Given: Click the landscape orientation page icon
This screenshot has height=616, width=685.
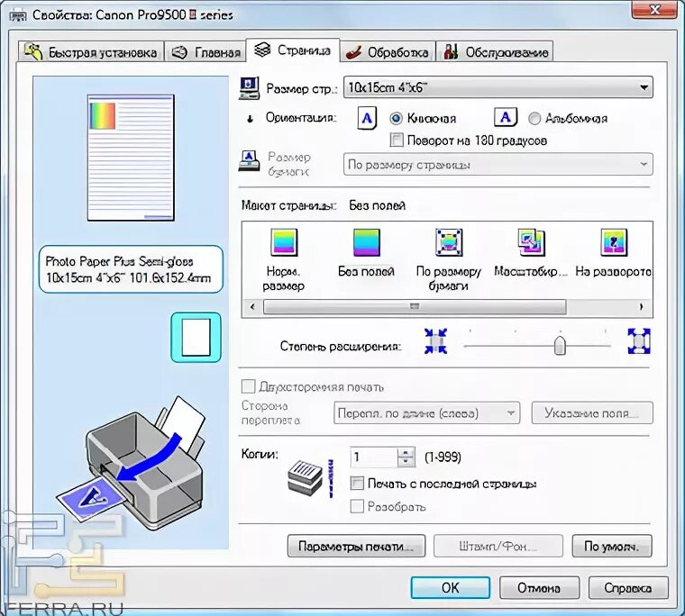Looking at the screenshot, I should pyautogui.click(x=506, y=117).
